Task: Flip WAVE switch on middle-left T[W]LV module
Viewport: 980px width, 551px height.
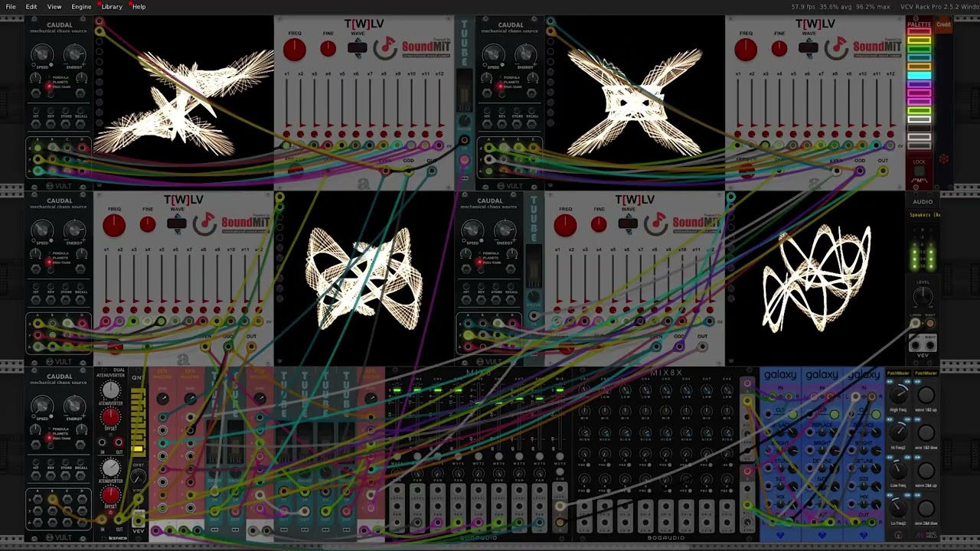Action: [176, 223]
